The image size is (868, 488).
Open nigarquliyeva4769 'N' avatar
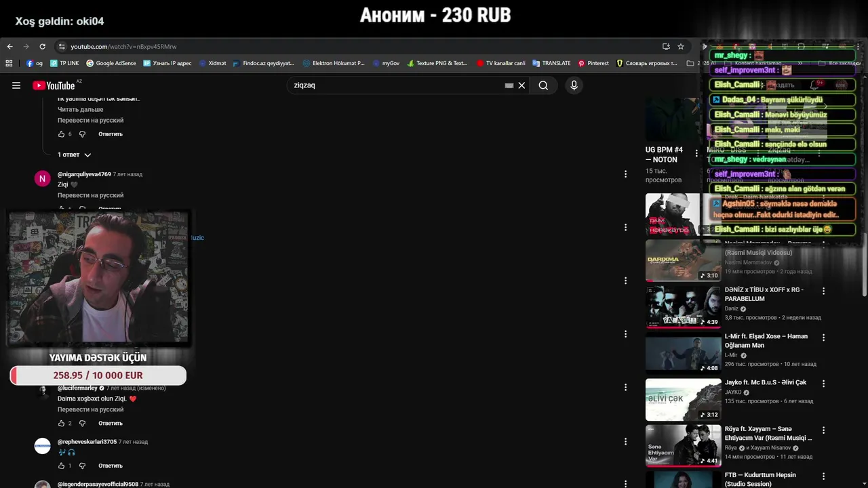click(42, 178)
